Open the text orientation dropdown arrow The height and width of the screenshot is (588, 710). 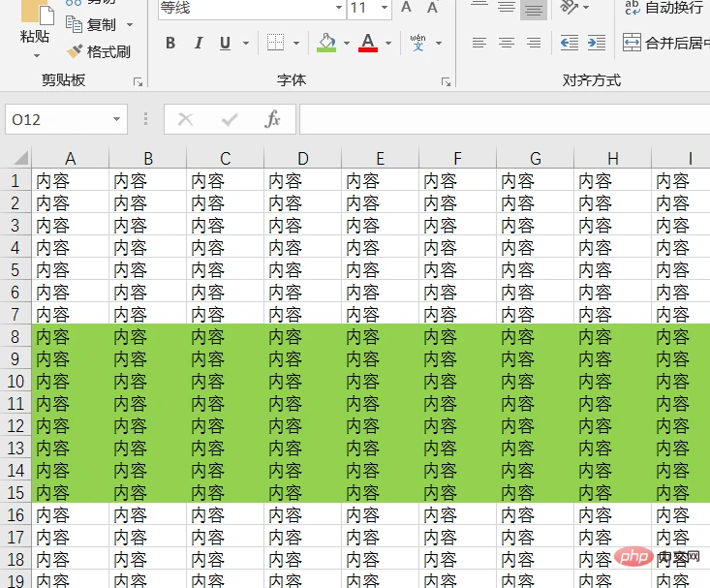point(586,8)
